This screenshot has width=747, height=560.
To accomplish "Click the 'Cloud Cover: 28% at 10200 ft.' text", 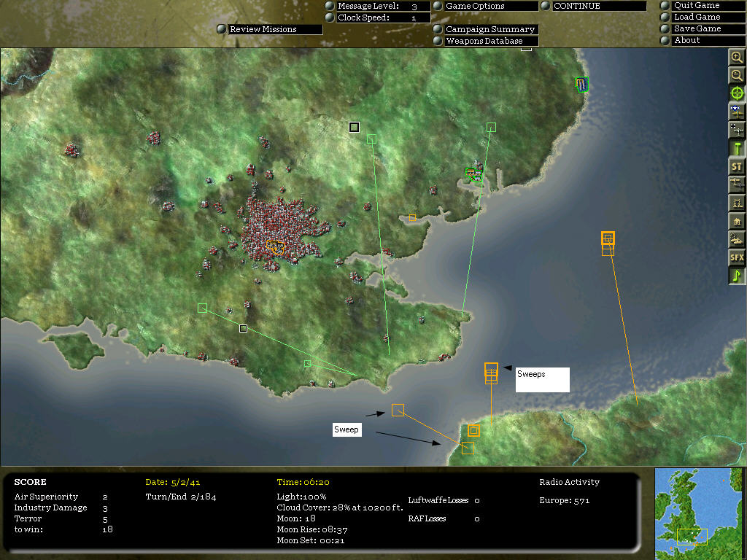I will pos(340,507).
